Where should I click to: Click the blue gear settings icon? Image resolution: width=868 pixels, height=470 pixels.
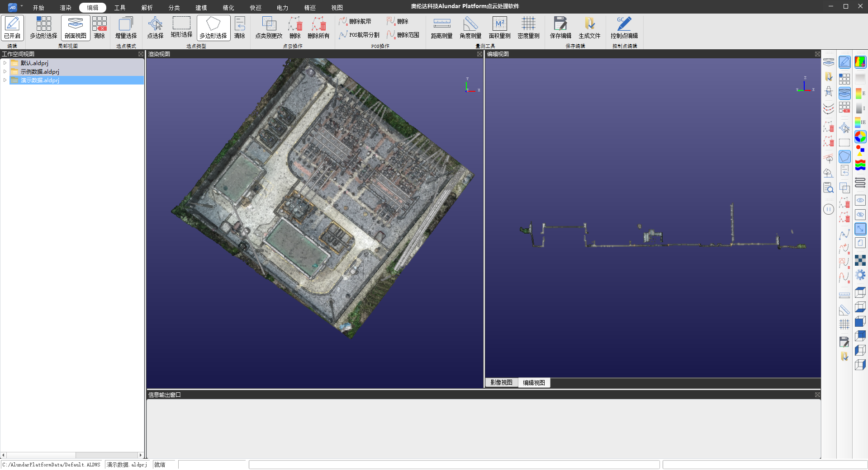[x=860, y=275]
